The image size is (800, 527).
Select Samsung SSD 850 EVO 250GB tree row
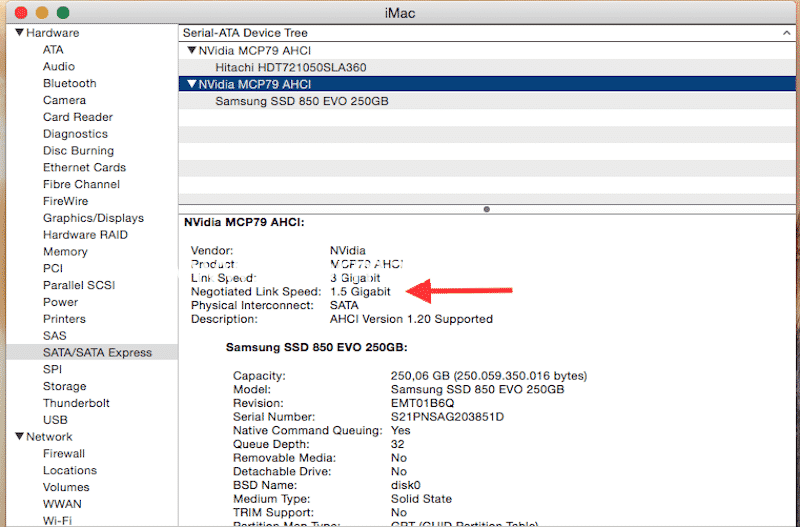coord(487,101)
